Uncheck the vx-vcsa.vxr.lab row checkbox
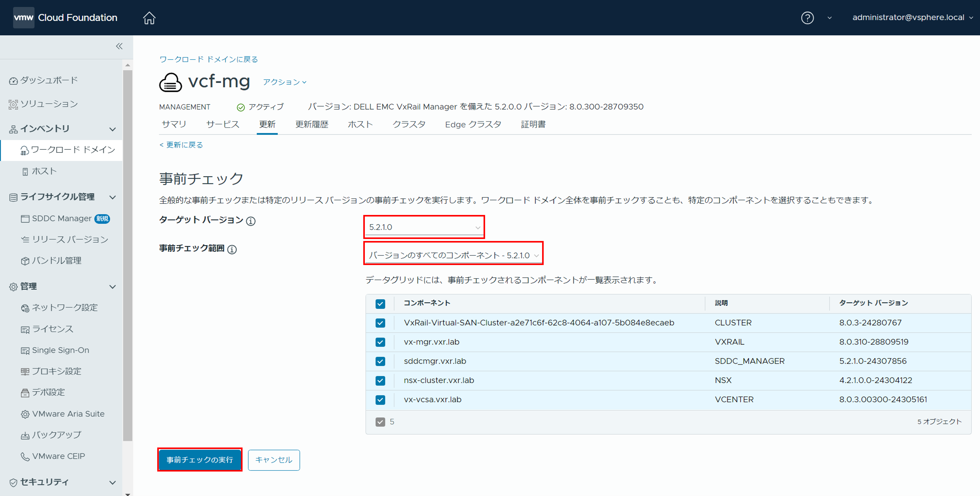 [380, 400]
